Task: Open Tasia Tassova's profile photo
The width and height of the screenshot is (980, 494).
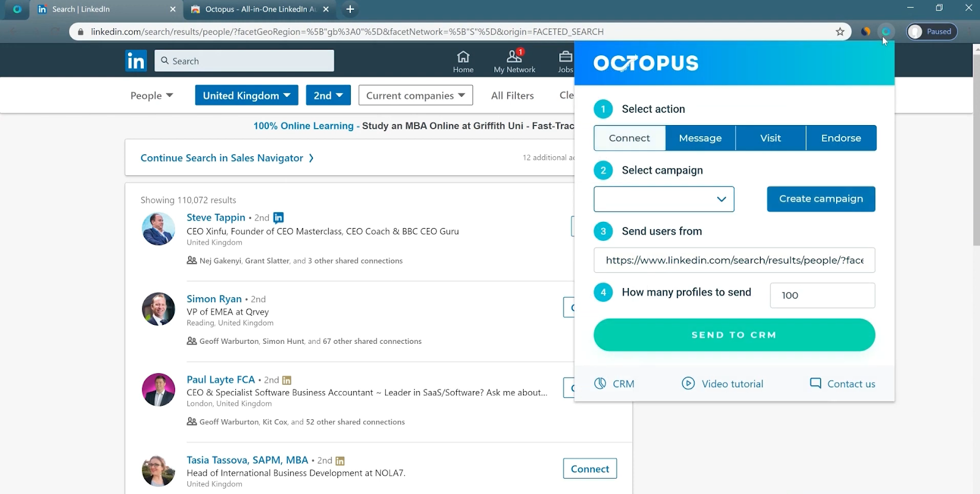Action: coord(159,471)
